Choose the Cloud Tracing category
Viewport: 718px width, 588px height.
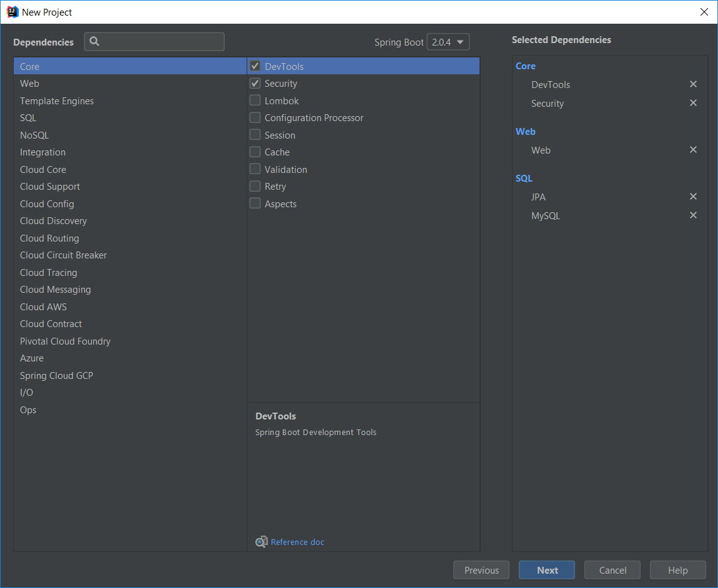click(x=130, y=273)
